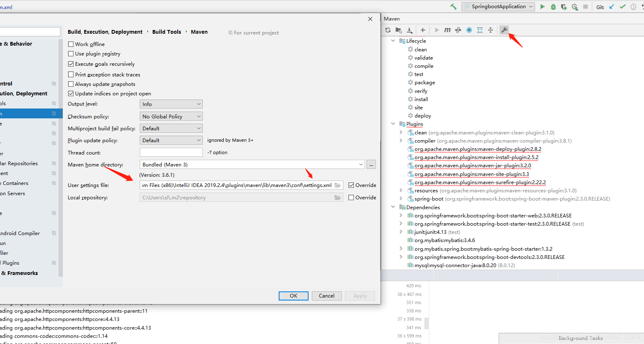
Task: Show dependencies diagram icon in Maven toolbar
Action: coord(480,30)
